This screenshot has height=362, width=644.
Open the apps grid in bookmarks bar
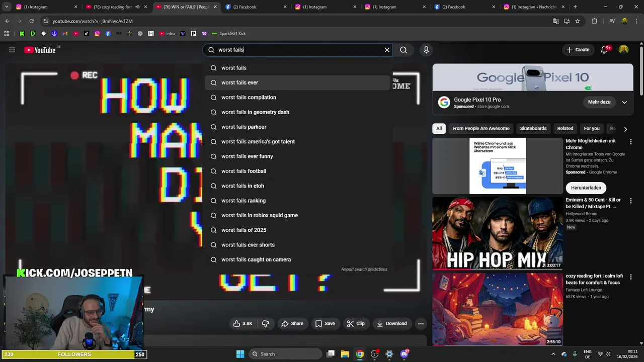7,34
